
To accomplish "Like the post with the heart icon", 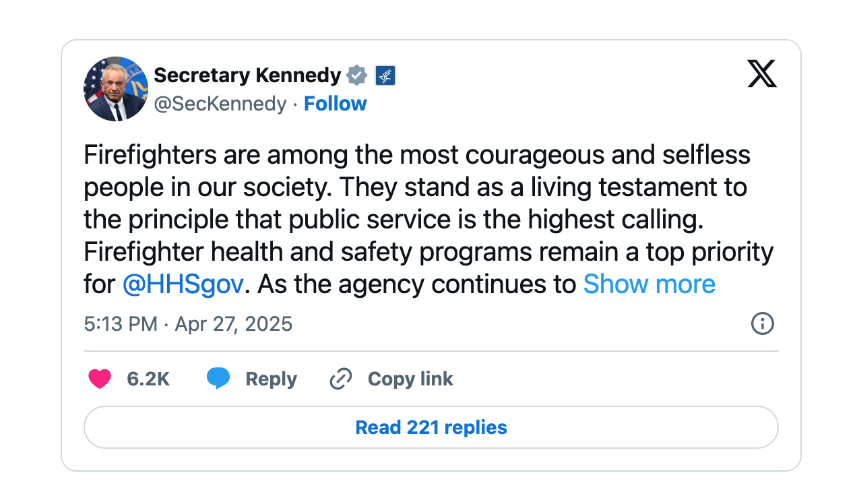I will tap(100, 379).
